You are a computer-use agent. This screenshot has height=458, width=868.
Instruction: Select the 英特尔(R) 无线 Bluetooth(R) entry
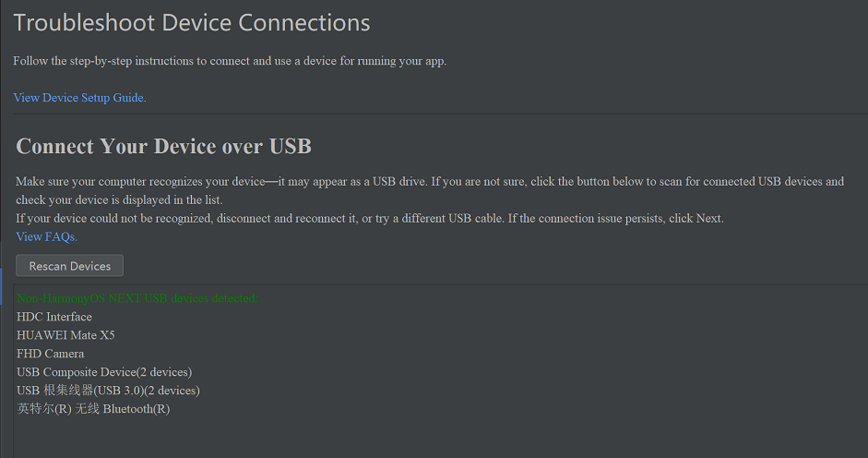pyautogui.click(x=93, y=409)
